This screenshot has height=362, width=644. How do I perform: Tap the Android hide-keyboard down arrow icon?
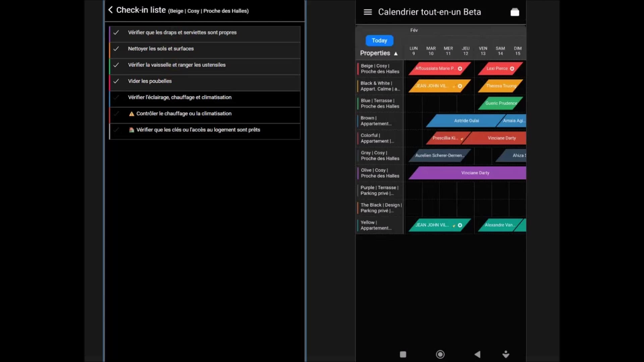[506, 354]
